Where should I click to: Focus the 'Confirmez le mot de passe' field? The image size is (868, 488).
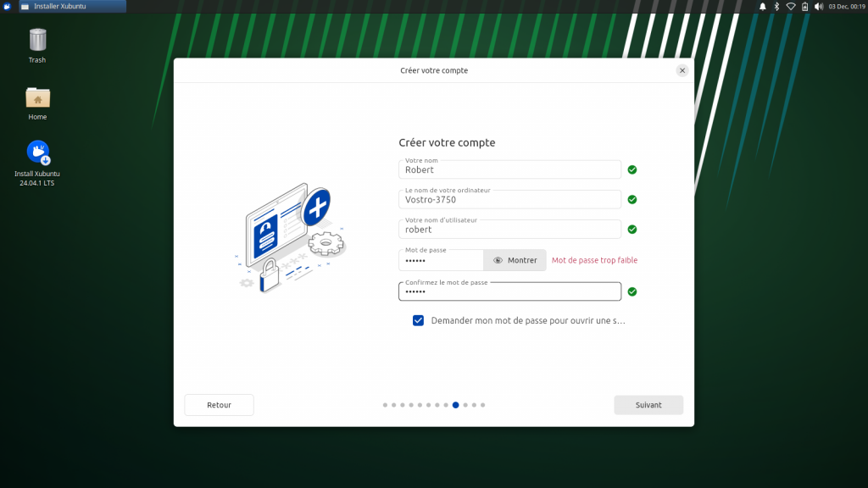tap(509, 291)
